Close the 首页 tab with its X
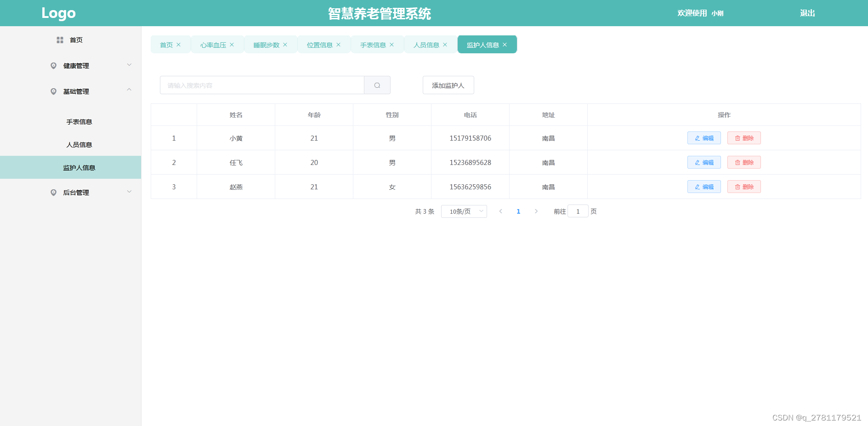Viewport: 868px width, 426px height. (x=179, y=45)
